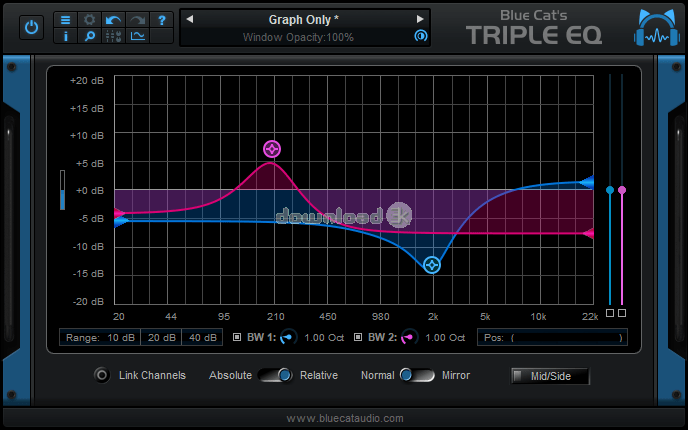Screen dimensions: 688x430
Task: Click the 'Window Opacity:100%' text
Action: click(298, 37)
